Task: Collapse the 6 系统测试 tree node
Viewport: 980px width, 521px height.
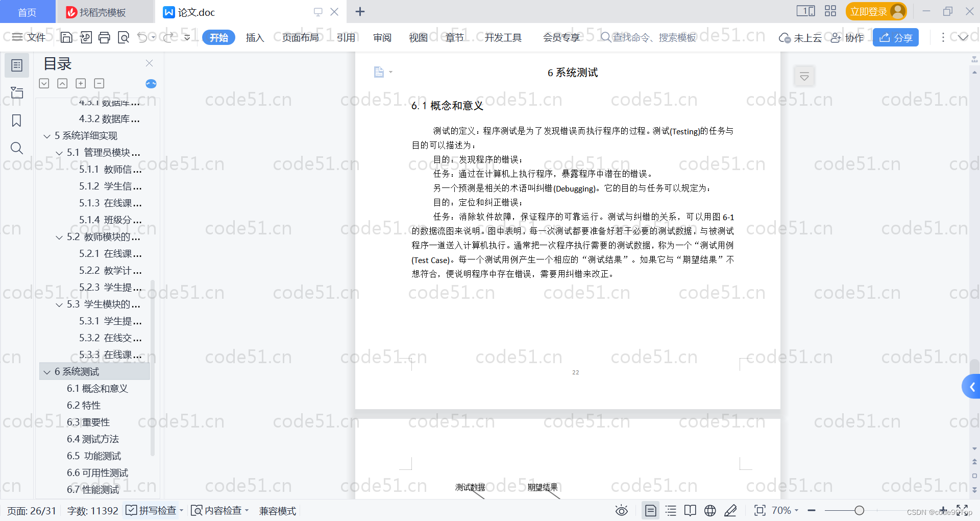Action: click(47, 372)
